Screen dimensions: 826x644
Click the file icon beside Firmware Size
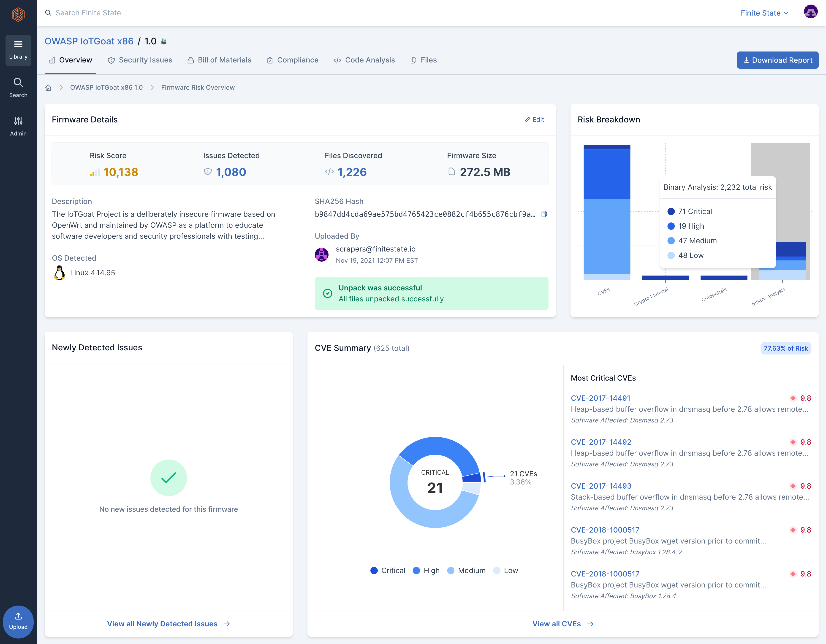pos(451,172)
